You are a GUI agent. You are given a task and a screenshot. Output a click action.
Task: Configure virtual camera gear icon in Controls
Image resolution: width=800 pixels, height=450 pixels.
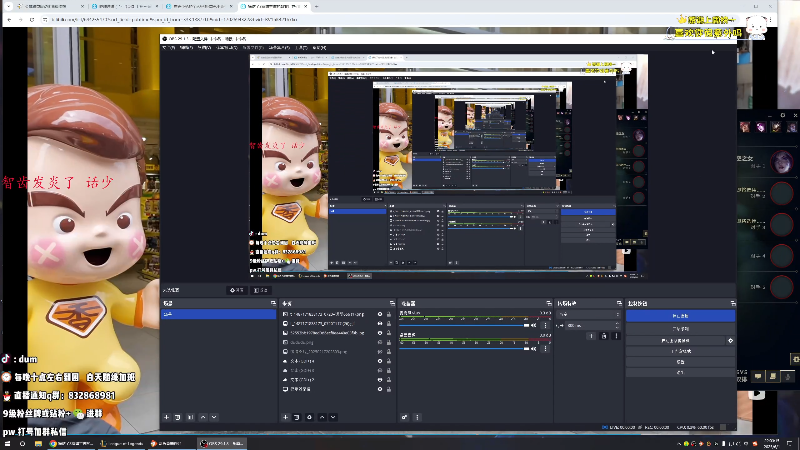click(731, 340)
